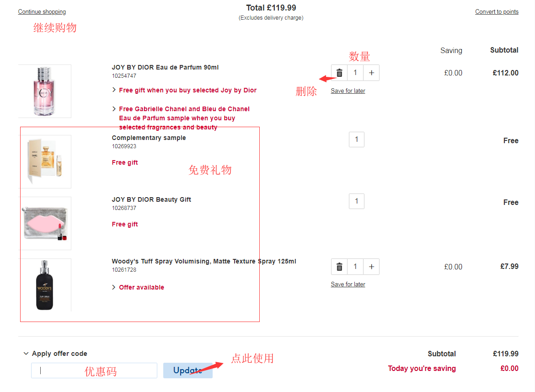Screen dimensions: 535x392
Task: Click the Saving column header
Action: coord(451,50)
